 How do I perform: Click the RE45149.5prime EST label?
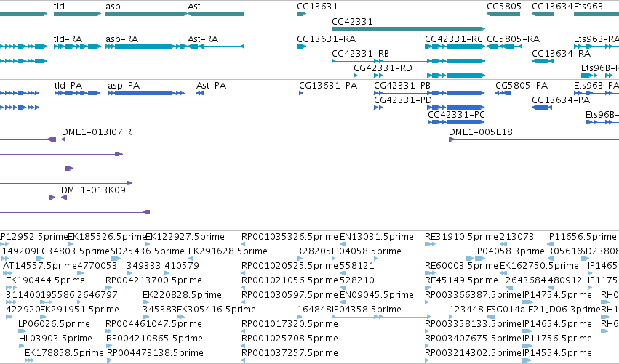pyautogui.click(x=461, y=280)
